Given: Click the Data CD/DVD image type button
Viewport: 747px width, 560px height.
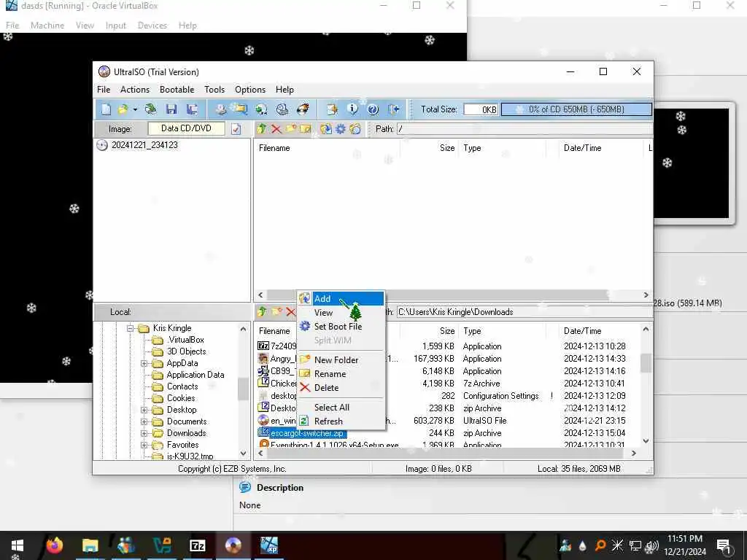Looking at the screenshot, I should pos(186,128).
